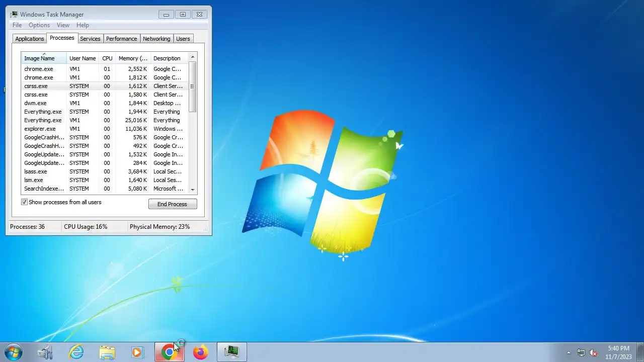Click the 11,036 K memory cell

[x=136, y=129]
